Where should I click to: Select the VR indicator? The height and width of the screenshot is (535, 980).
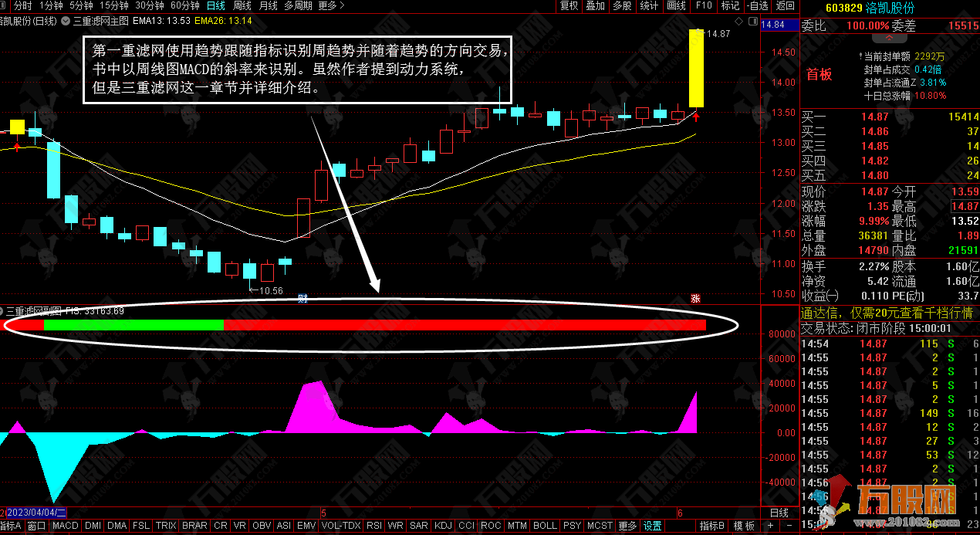coord(240,526)
